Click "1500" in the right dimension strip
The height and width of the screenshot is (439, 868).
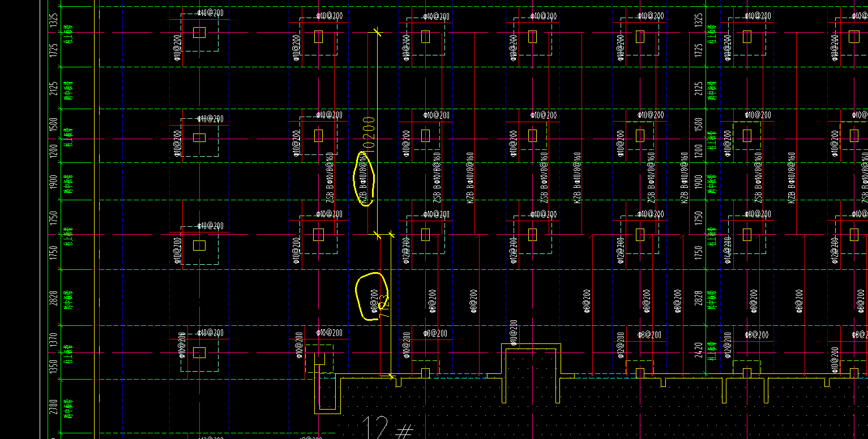pyautogui.click(x=699, y=124)
